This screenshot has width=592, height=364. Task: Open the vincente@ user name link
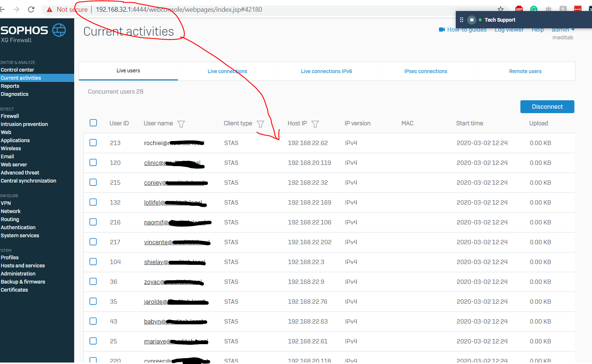point(177,242)
